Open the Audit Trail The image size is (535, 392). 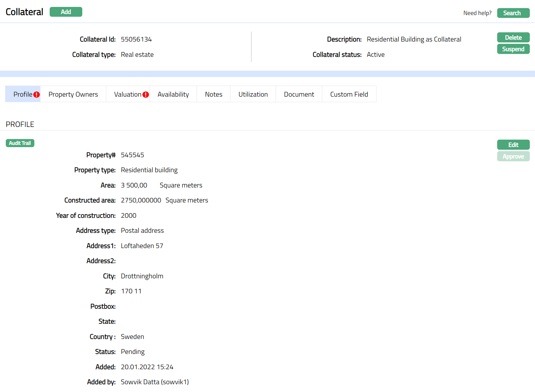pyautogui.click(x=20, y=143)
